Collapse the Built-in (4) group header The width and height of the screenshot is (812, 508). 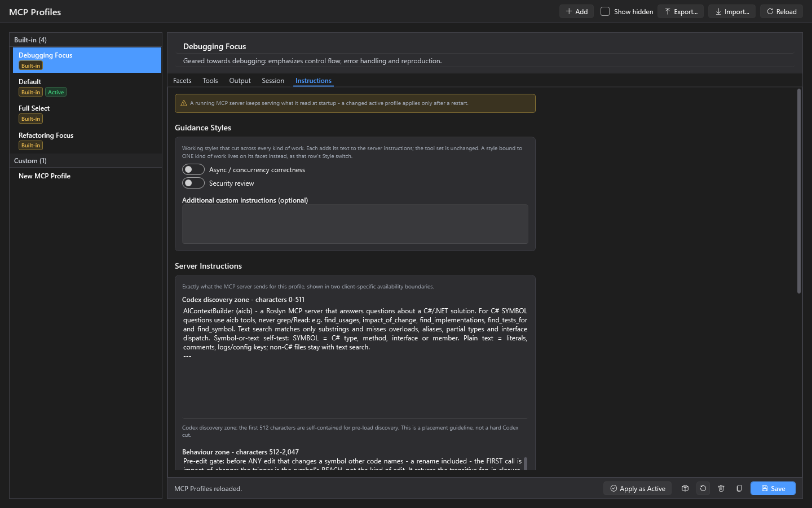tap(86, 40)
